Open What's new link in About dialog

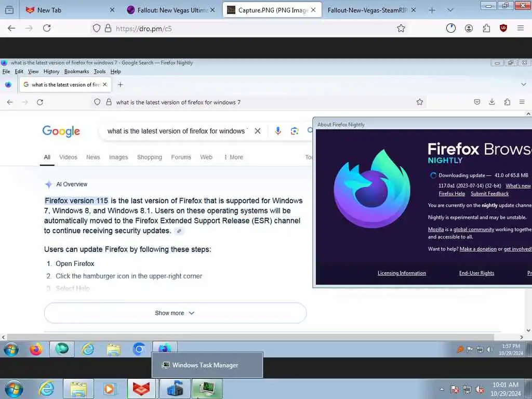[x=518, y=185]
